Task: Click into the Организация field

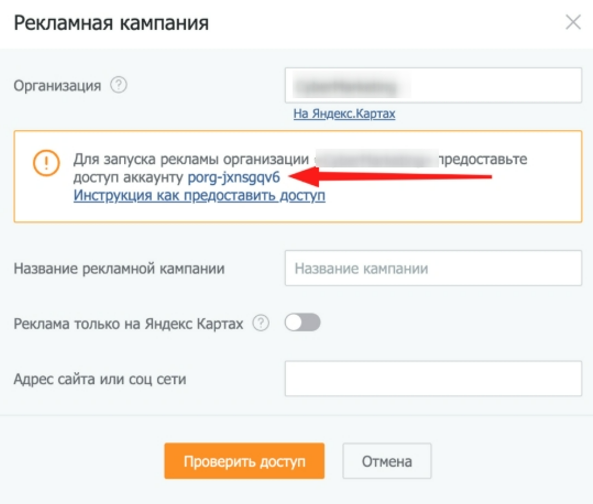Action: coord(433,85)
